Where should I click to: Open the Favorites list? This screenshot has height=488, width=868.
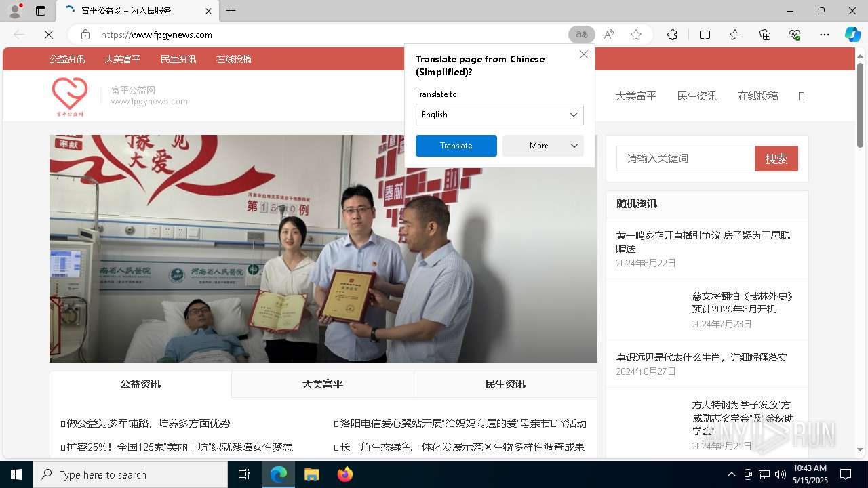click(735, 35)
